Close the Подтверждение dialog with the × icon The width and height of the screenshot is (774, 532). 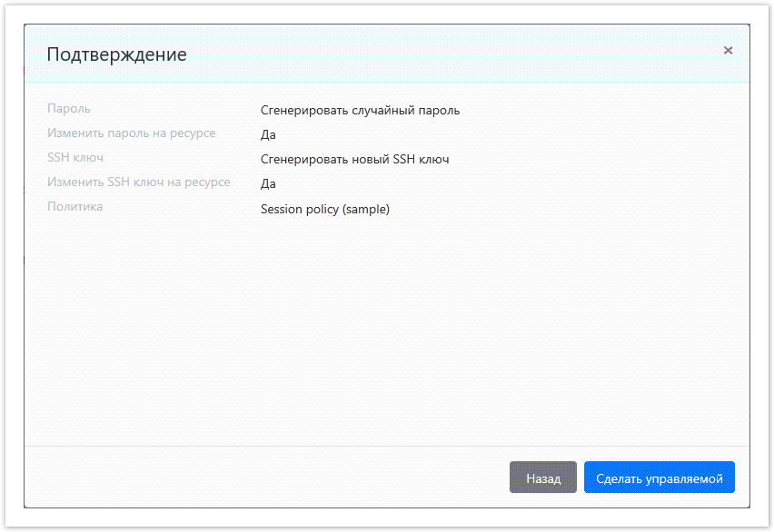(x=728, y=51)
